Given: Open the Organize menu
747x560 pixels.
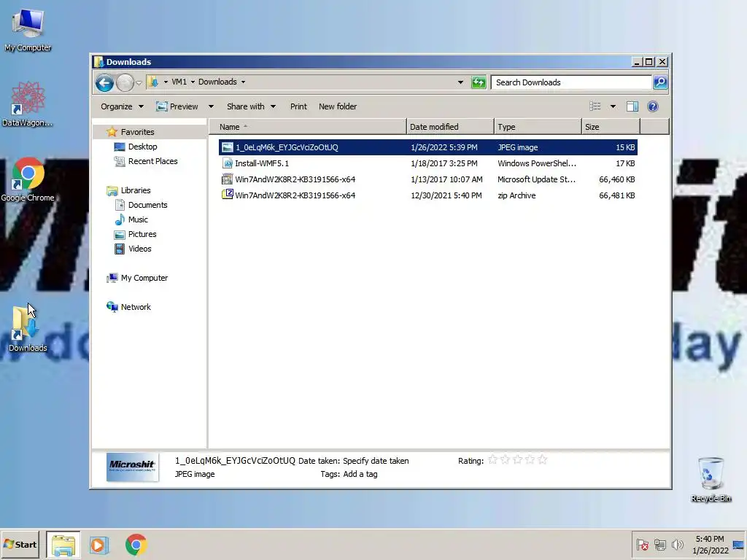Looking at the screenshot, I should [122, 106].
